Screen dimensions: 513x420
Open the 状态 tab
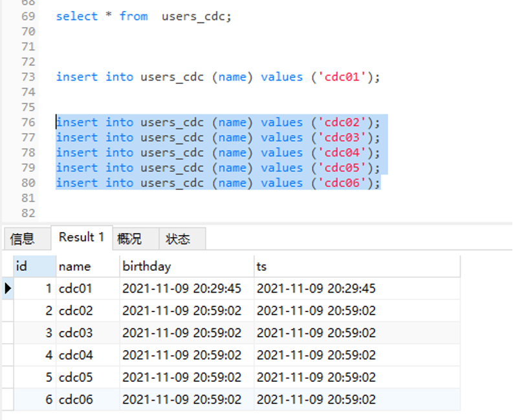coord(178,239)
